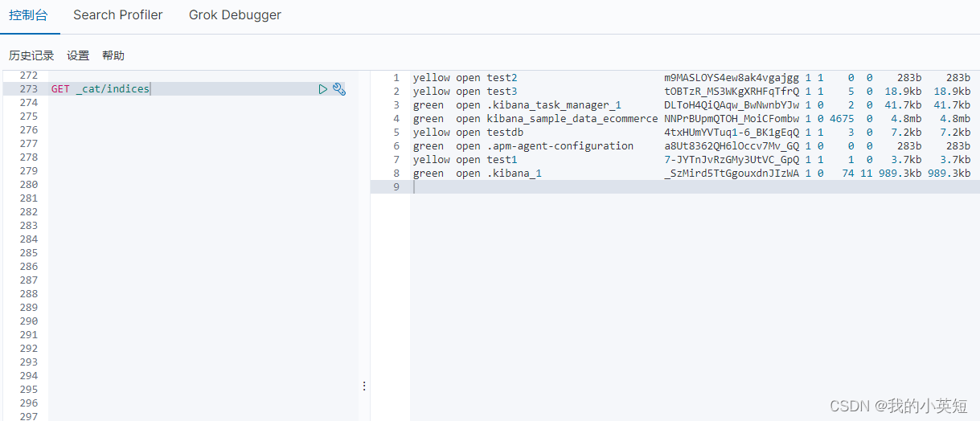Select .apm-agent-configuration index name

[560, 146]
